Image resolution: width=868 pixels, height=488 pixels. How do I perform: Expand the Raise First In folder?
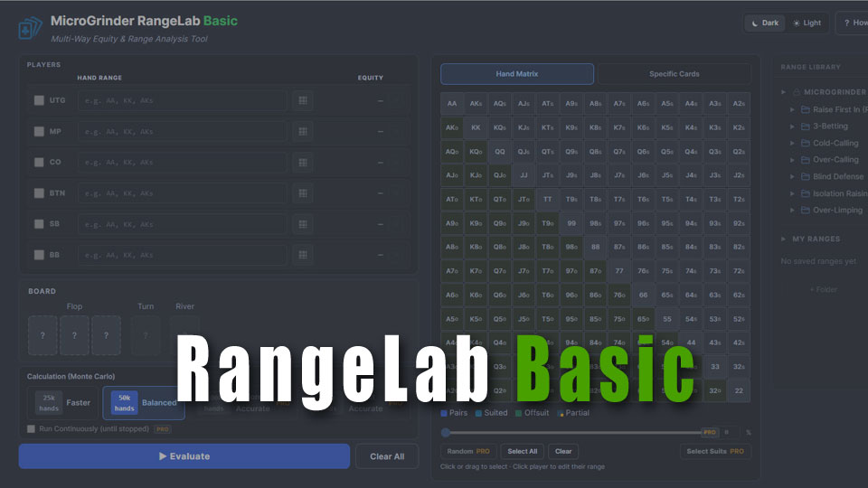792,109
